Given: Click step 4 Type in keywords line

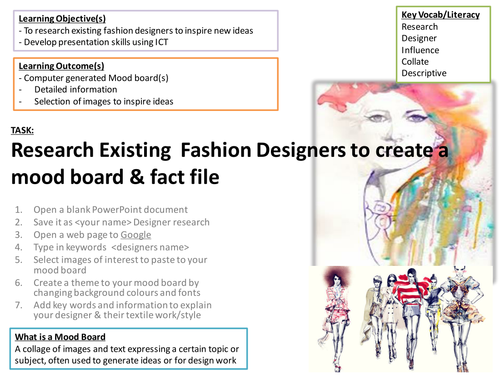Looking at the screenshot, I should pyautogui.click(x=111, y=247).
